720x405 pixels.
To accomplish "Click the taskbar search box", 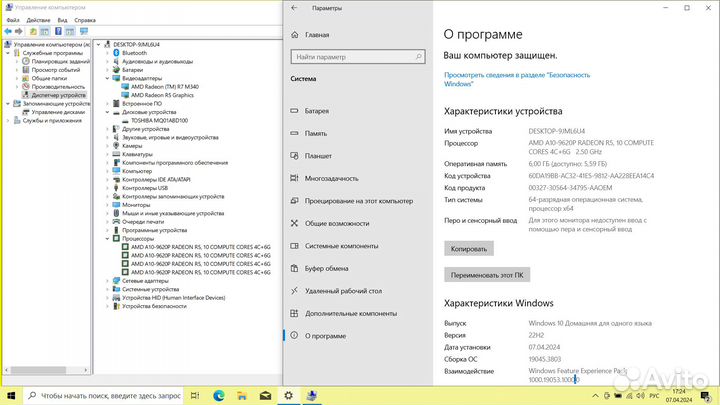I will [103, 395].
